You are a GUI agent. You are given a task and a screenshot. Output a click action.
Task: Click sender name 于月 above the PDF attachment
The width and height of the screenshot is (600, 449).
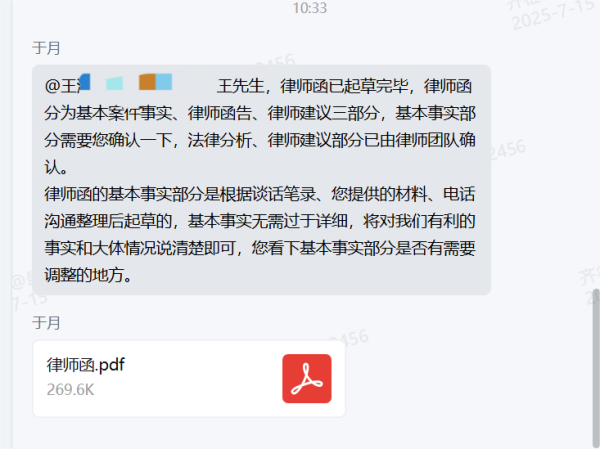[x=46, y=323]
